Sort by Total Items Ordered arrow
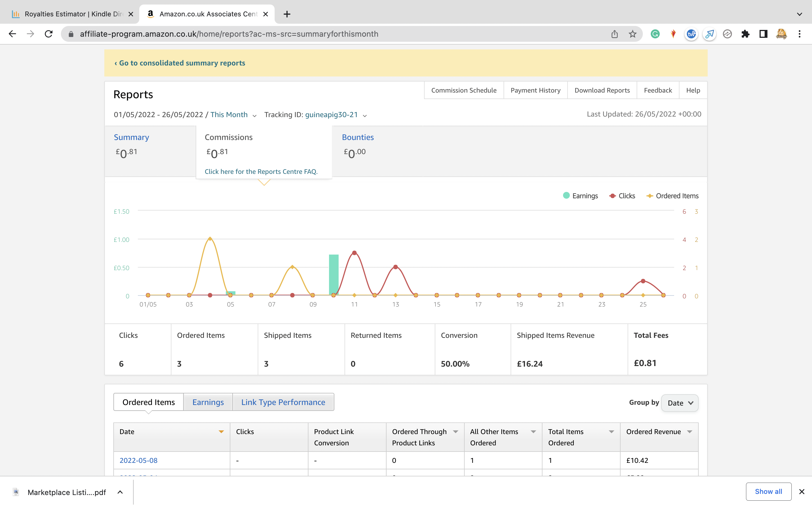 [x=611, y=432]
